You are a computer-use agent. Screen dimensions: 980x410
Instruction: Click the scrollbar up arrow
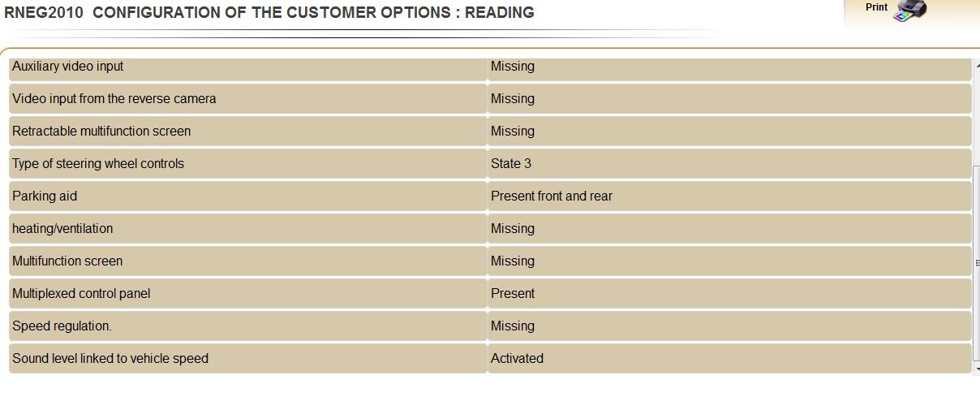click(976, 67)
